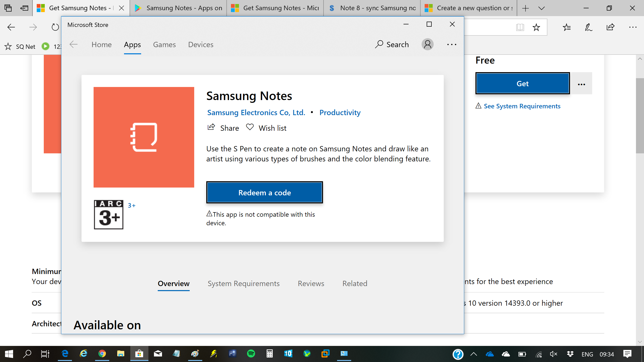Open the Related tab
This screenshot has width=644, height=362.
click(354, 283)
